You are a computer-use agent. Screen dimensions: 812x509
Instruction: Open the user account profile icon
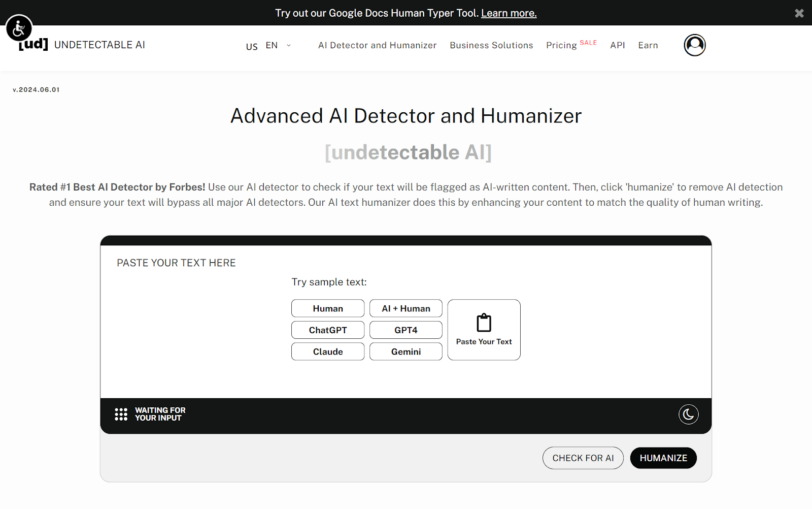point(695,45)
